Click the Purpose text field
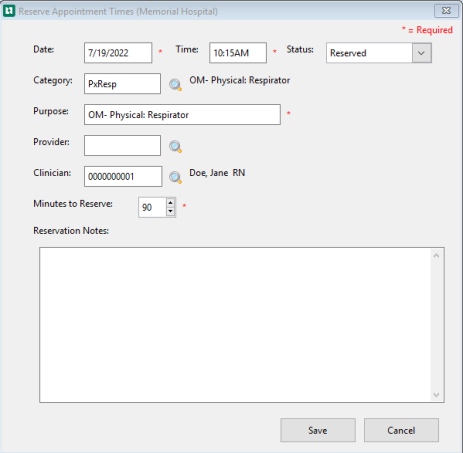The image size is (463, 453). pos(182,115)
